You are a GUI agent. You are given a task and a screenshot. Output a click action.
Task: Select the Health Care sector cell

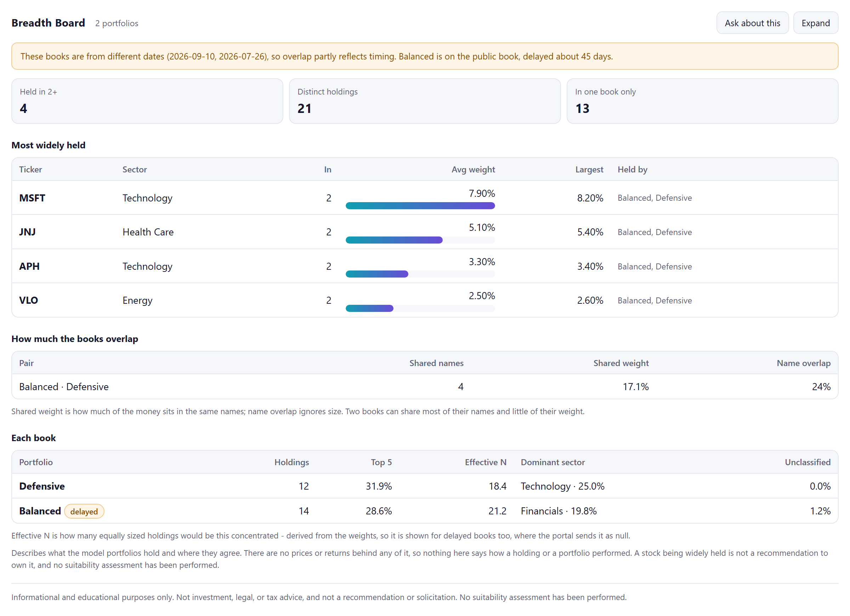pyautogui.click(x=148, y=232)
